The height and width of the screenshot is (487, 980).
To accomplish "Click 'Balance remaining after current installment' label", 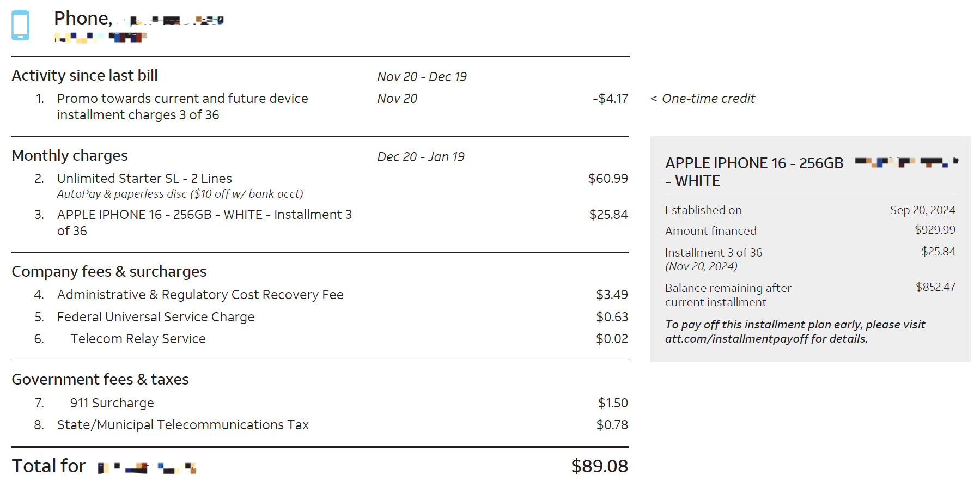I will point(728,295).
